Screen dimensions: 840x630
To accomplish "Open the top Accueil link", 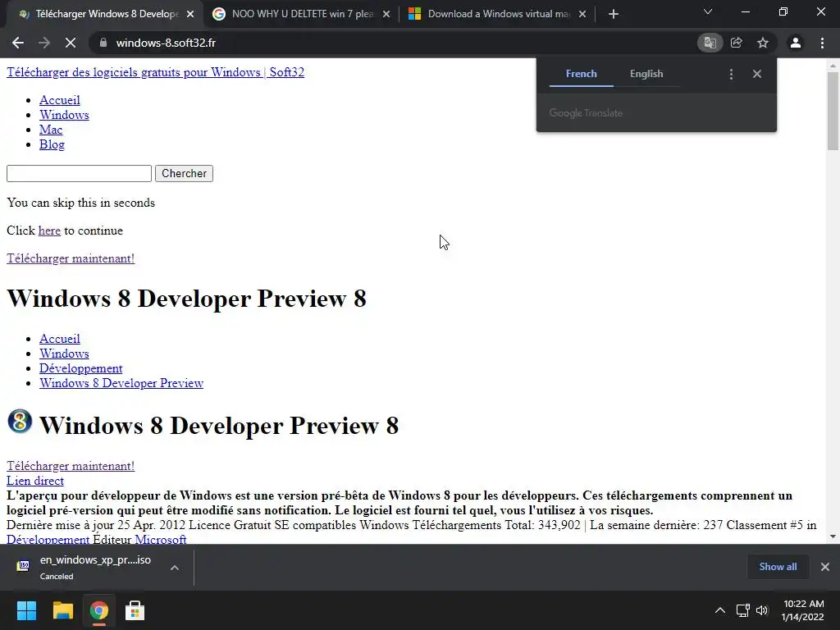I will click(x=59, y=100).
